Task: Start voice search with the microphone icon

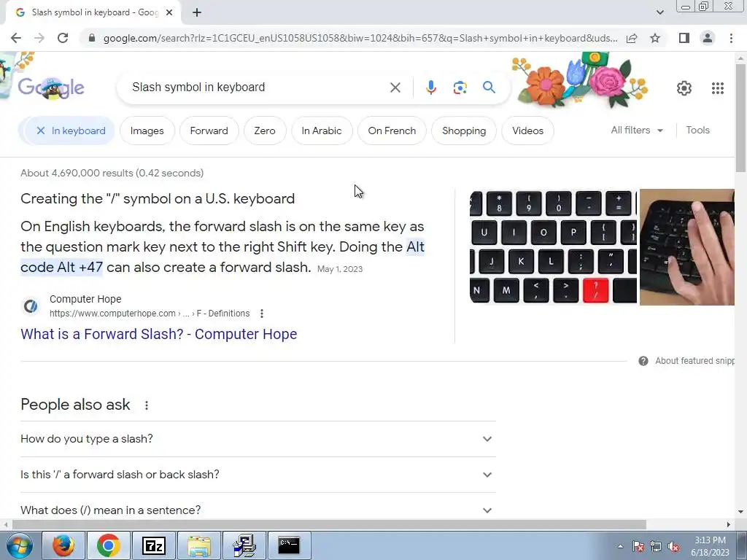Action: (x=430, y=87)
